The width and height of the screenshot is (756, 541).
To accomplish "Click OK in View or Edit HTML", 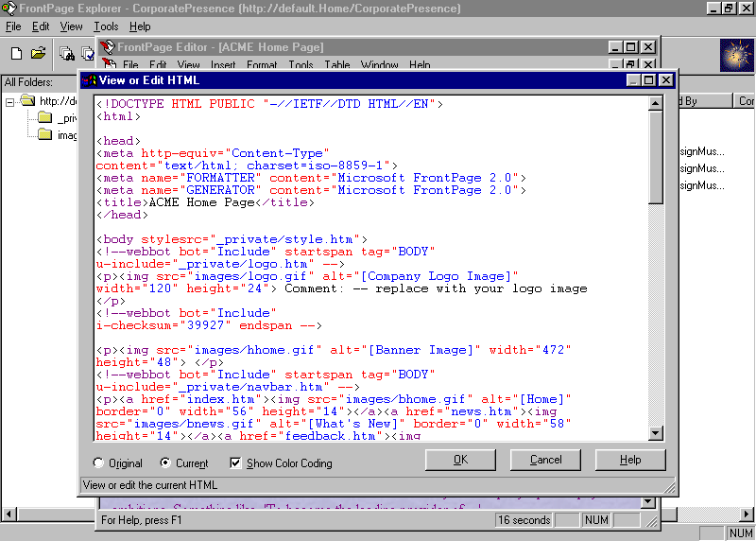I will click(x=460, y=460).
